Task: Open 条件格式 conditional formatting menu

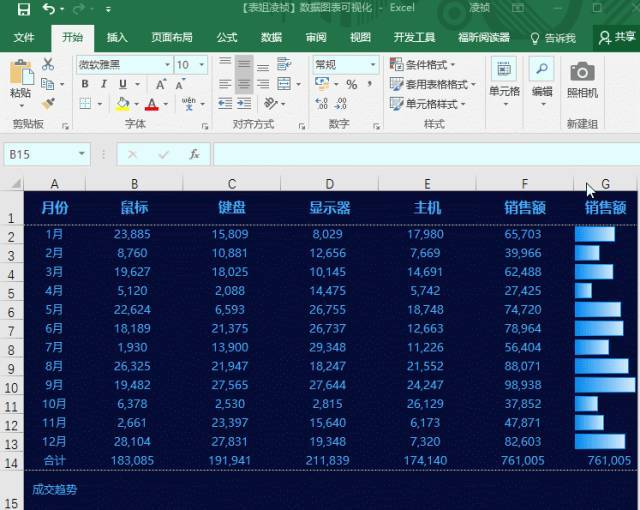Action: point(422,64)
